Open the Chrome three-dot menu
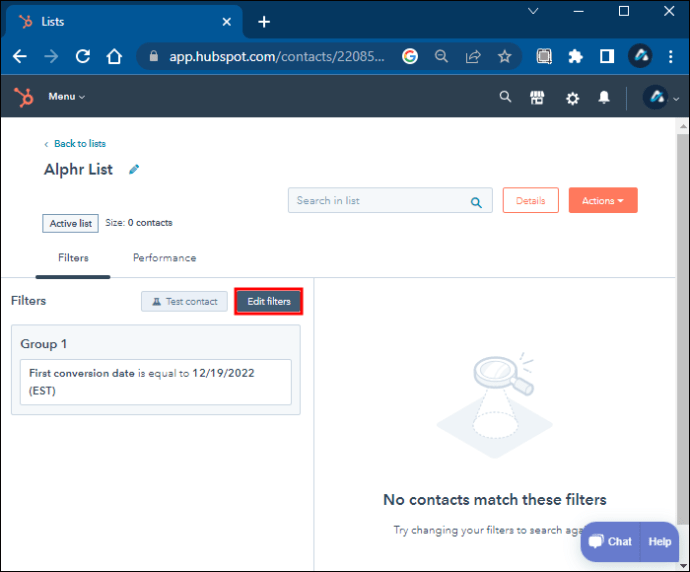The image size is (690, 572). (x=671, y=56)
